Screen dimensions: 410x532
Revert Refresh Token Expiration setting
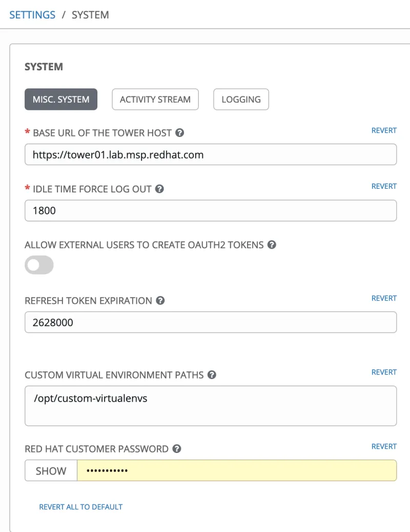pyautogui.click(x=384, y=298)
